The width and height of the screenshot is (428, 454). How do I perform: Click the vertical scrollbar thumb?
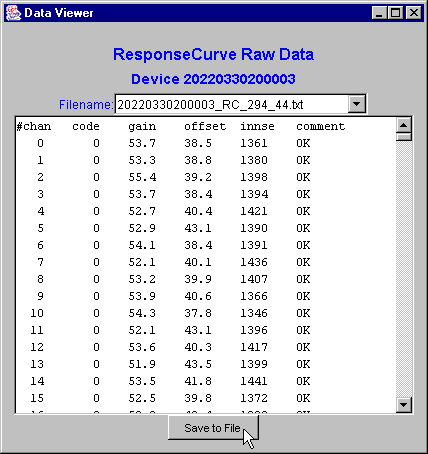pyautogui.click(x=404, y=137)
